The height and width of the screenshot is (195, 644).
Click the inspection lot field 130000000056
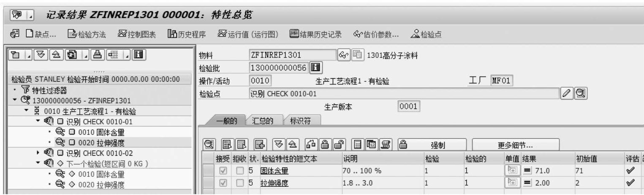coord(279,67)
